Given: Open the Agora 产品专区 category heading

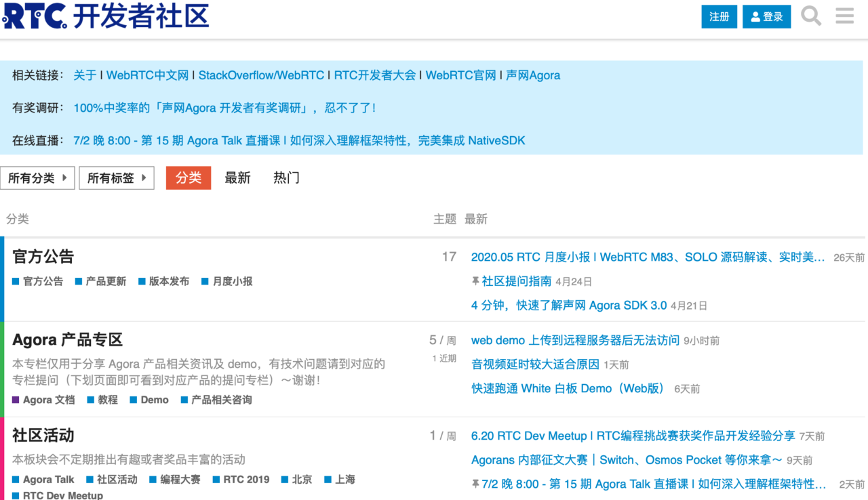Looking at the screenshot, I should click(68, 340).
